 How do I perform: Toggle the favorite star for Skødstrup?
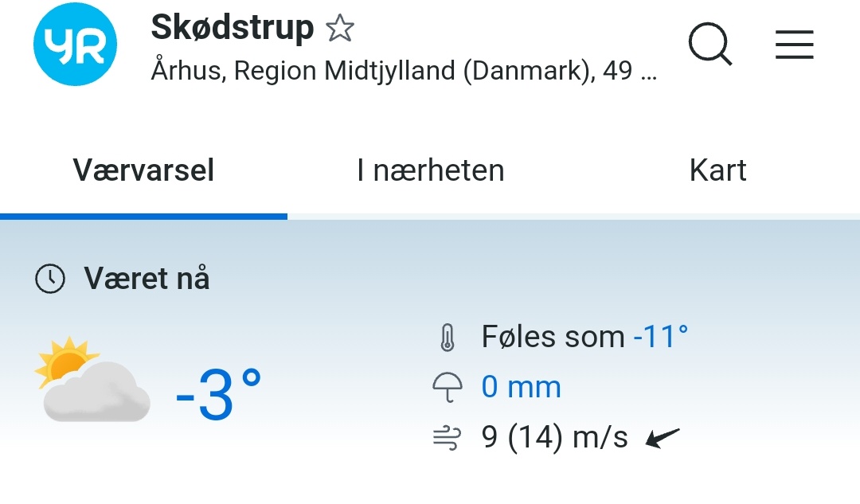click(x=340, y=29)
